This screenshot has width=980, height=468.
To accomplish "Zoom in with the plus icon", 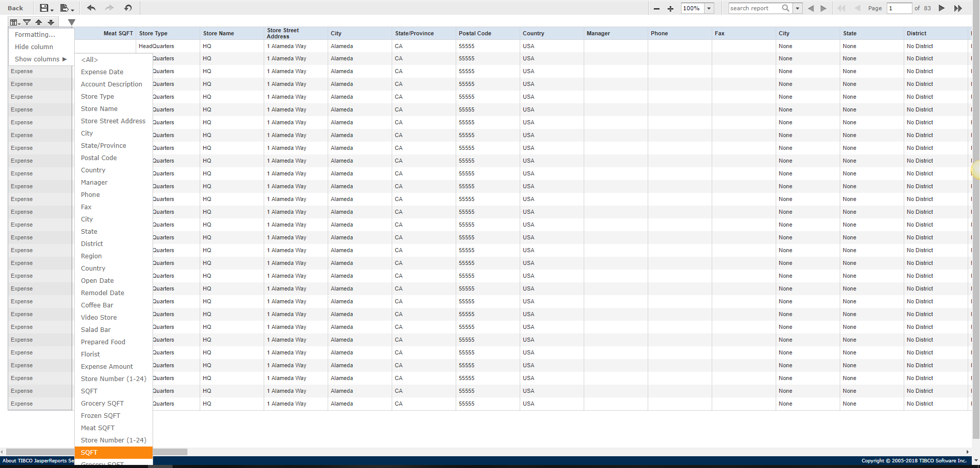I will click(x=670, y=9).
